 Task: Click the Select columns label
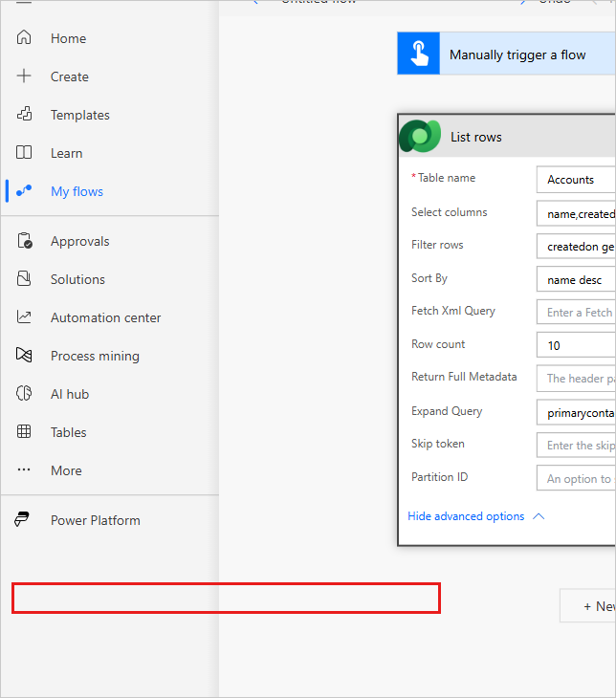(449, 212)
